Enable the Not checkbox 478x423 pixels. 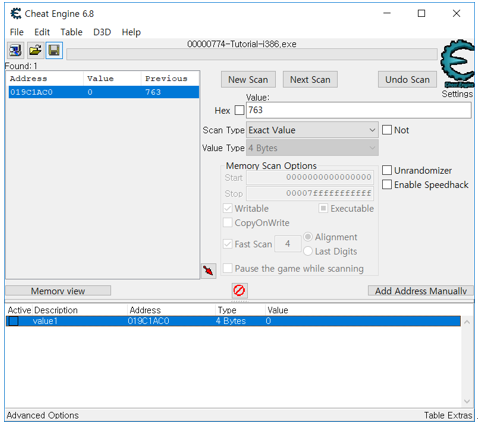(x=387, y=130)
